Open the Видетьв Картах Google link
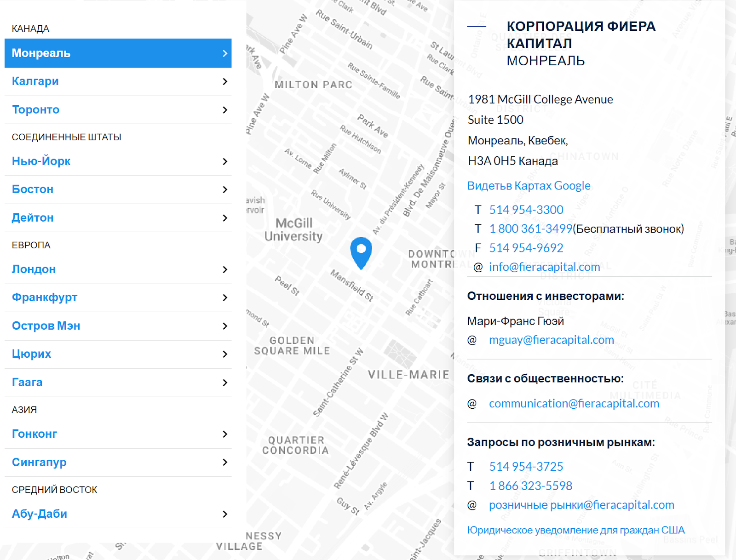This screenshot has height=560, width=736. (529, 186)
